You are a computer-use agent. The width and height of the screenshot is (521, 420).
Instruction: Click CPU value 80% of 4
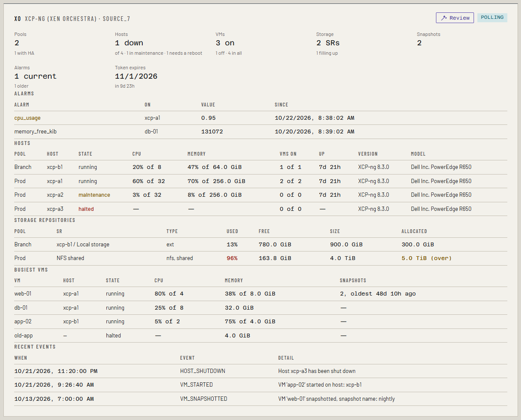(x=169, y=294)
